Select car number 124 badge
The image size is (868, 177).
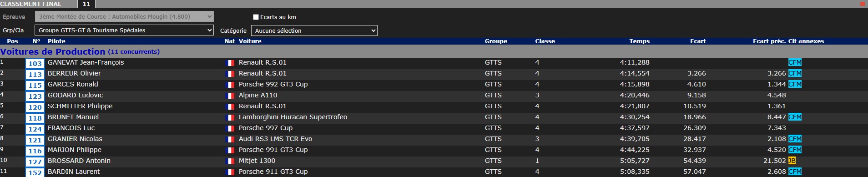[35, 129]
